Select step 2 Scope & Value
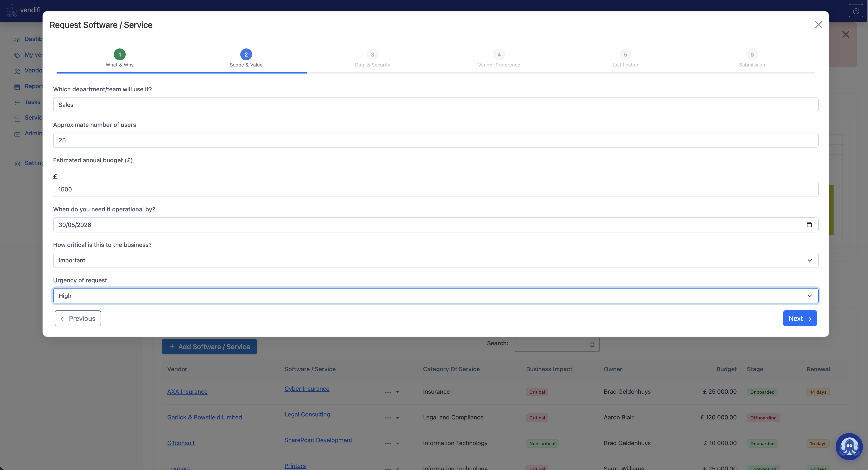 (246, 58)
